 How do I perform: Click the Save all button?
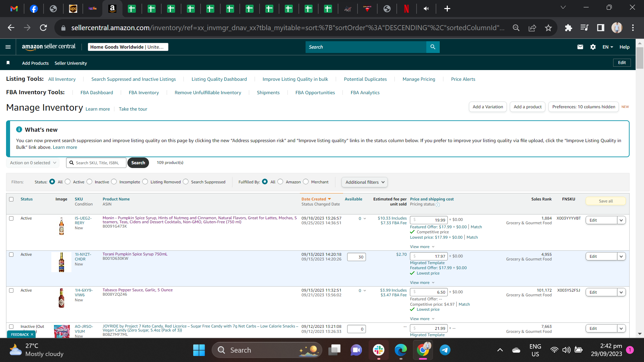coord(606,201)
